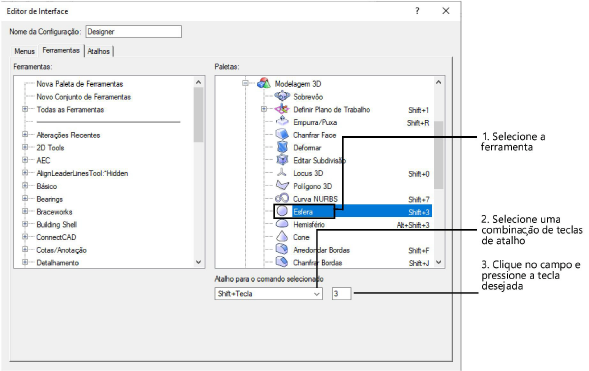This screenshot has height=371, width=589.
Task: Click the Paletas list scroll-down arrow
Action: click(x=438, y=262)
